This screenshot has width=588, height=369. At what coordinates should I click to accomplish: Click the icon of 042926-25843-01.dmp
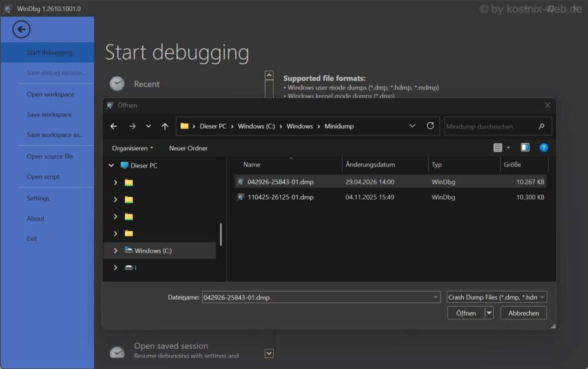[241, 182]
